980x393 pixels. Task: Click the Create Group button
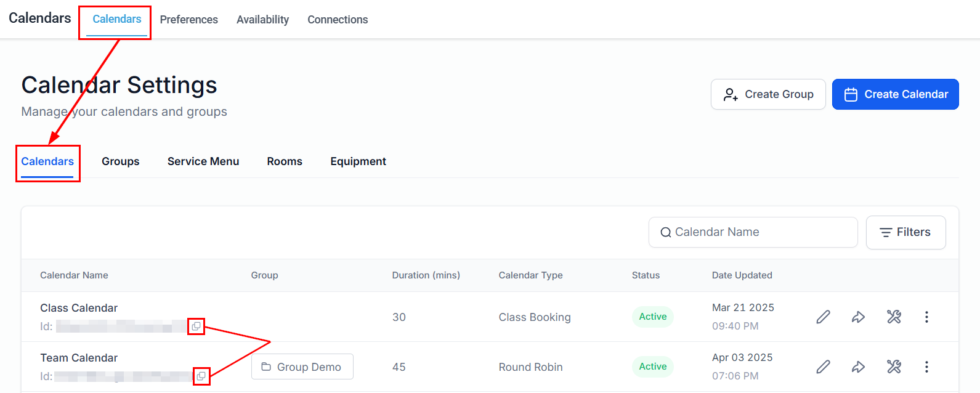pyautogui.click(x=768, y=94)
